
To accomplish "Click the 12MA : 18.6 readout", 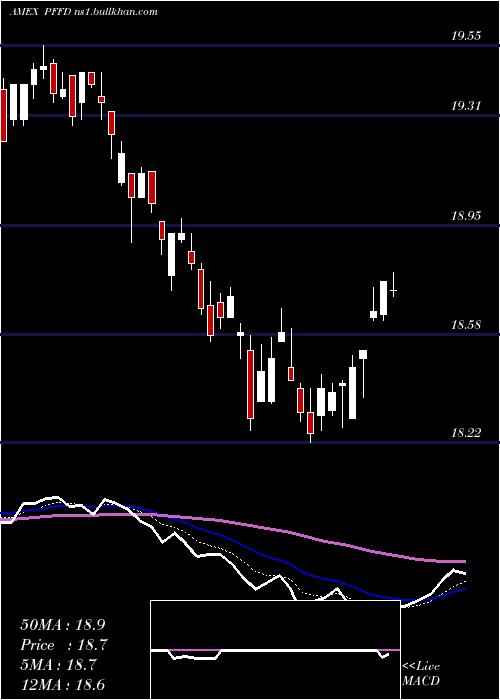I will [x=63, y=685].
